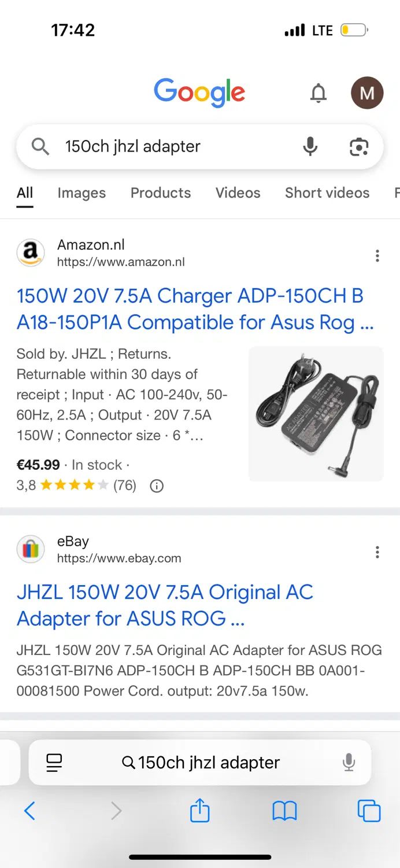
Task: Open the 150W 20V 7.5A Charger Amazon link
Action: [x=195, y=309]
